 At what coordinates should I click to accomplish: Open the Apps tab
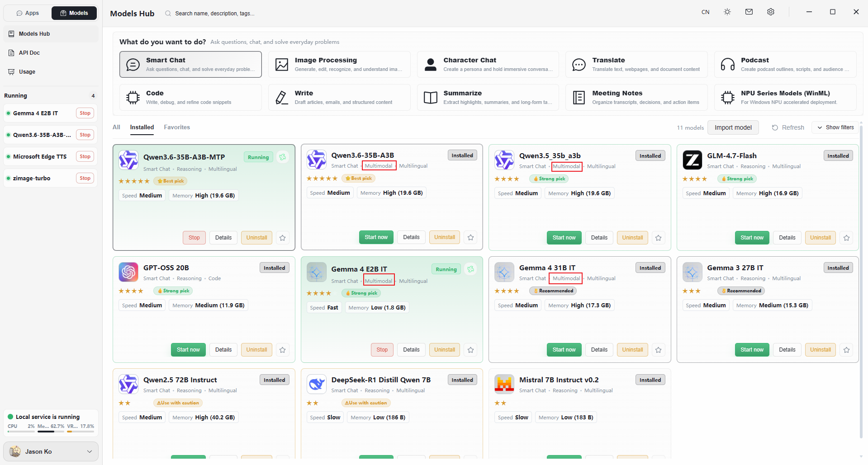click(x=28, y=13)
